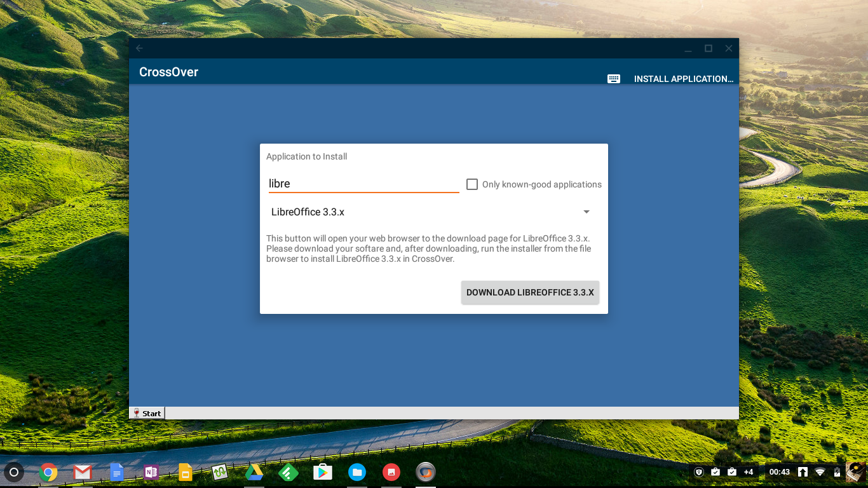
Task: Open status tray via clock time
Action: pos(779,472)
